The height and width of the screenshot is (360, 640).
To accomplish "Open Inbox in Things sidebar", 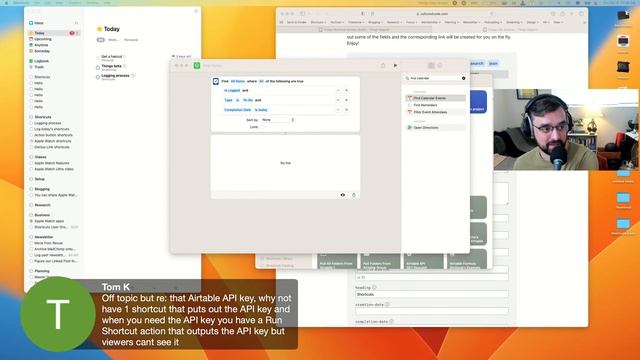I will 53,23.
